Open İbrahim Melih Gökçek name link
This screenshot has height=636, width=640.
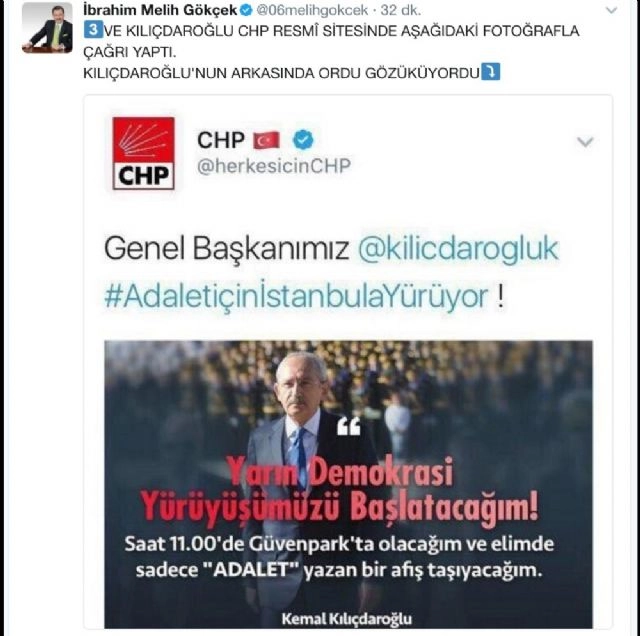click(x=160, y=10)
